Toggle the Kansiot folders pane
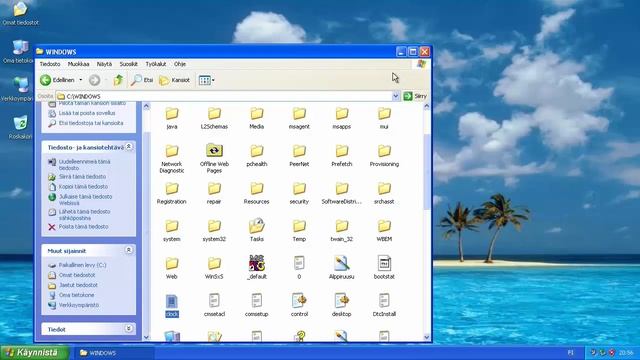This screenshot has width=640, height=360. pos(175,80)
